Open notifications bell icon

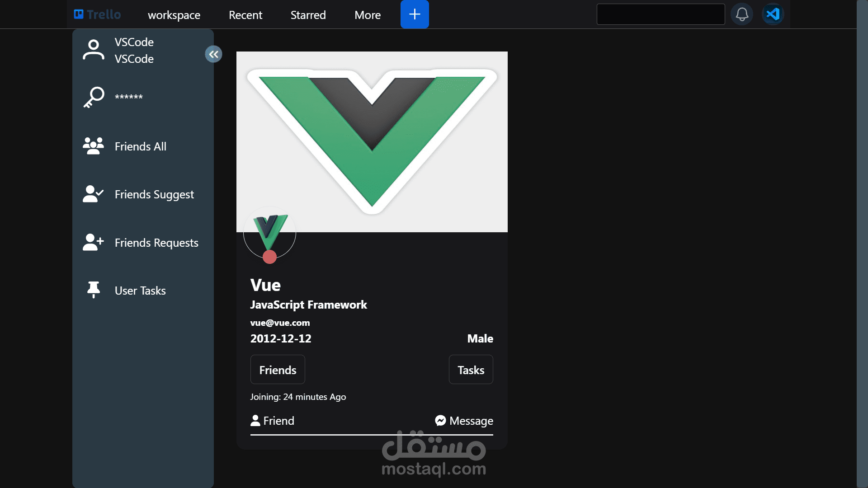(x=742, y=14)
